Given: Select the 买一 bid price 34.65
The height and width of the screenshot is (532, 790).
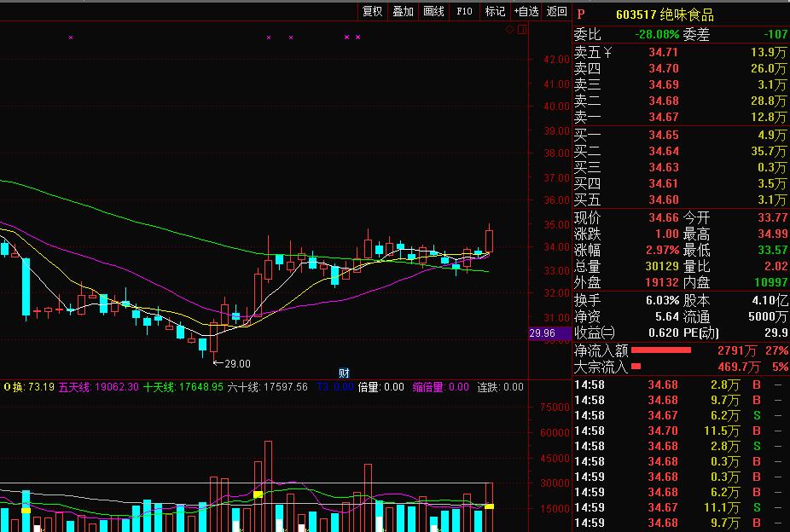Looking at the screenshot, I should click(x=663, y=135).
